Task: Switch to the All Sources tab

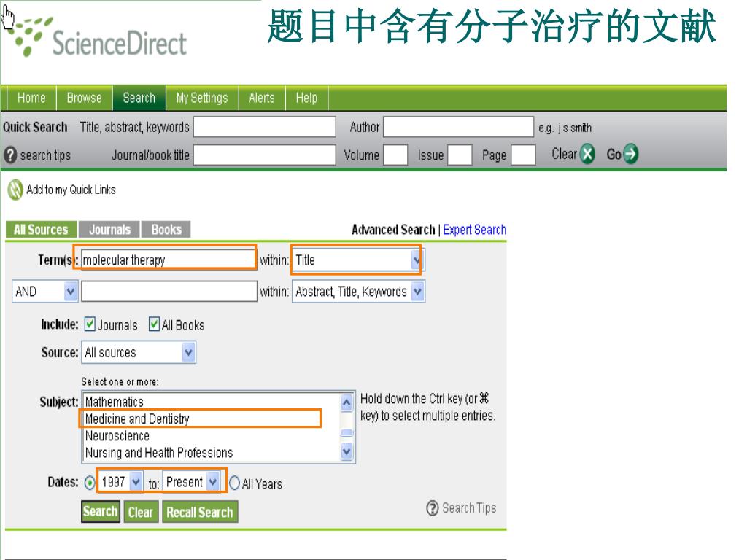Action: point(41,230)
